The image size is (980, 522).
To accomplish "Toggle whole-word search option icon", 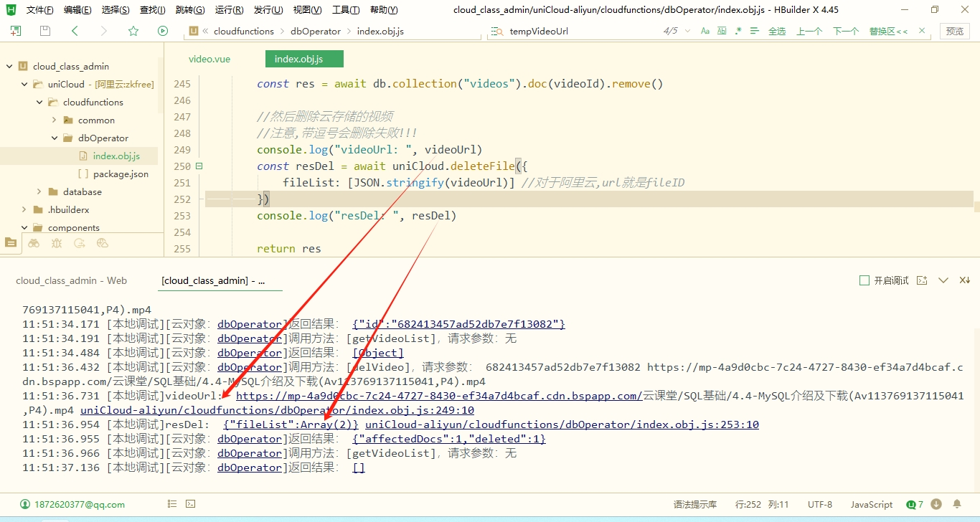I will pyautogui.click(x=722, y=31).
